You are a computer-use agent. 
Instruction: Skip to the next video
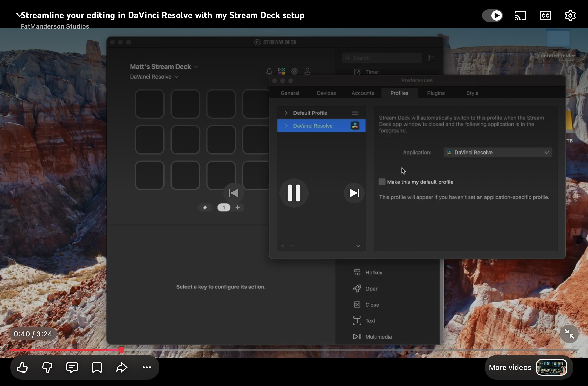point(354,193)
